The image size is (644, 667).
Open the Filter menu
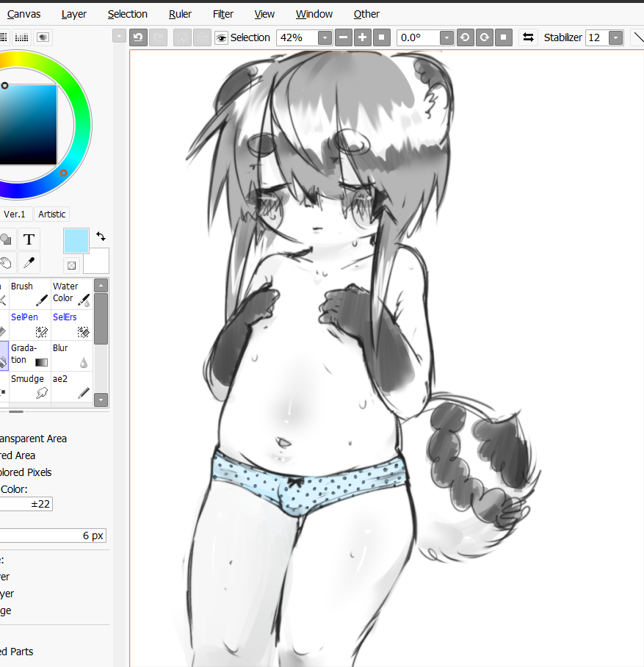point(223,14)
